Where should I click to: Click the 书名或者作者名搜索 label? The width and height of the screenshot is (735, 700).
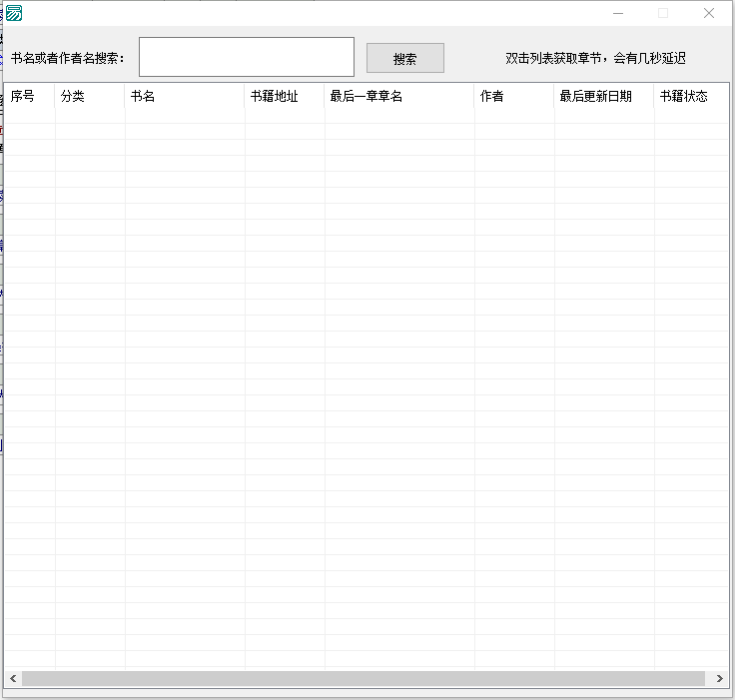[x=68, y=58]
